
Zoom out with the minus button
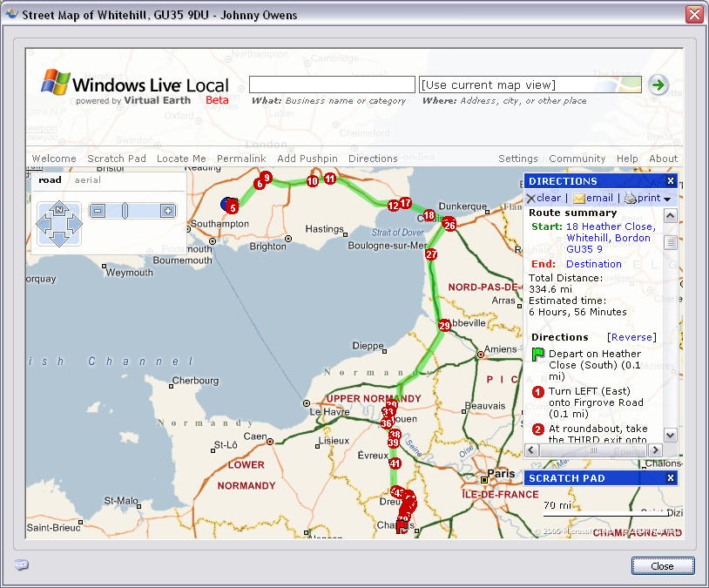[x=98, y=211]
